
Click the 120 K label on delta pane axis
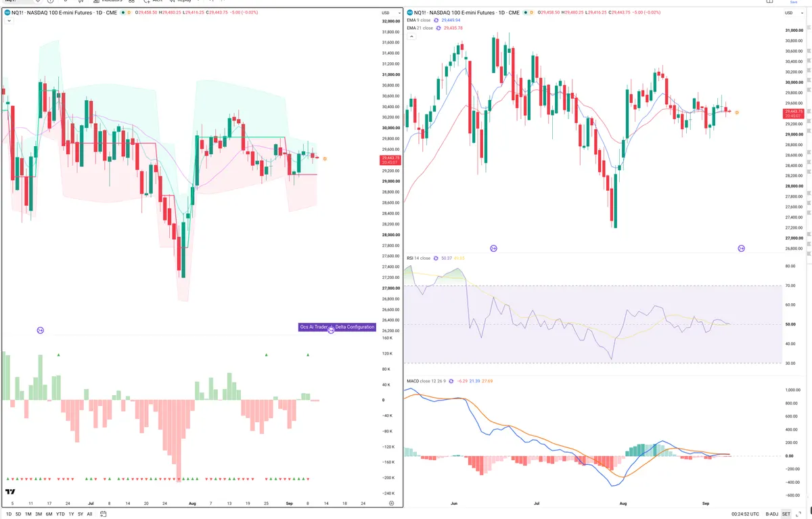[387, 354]
